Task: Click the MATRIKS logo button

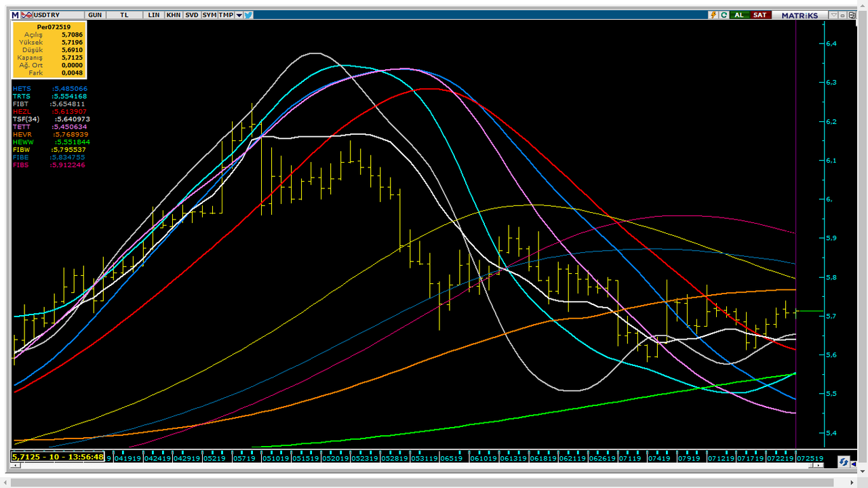Action: [800, 15]
